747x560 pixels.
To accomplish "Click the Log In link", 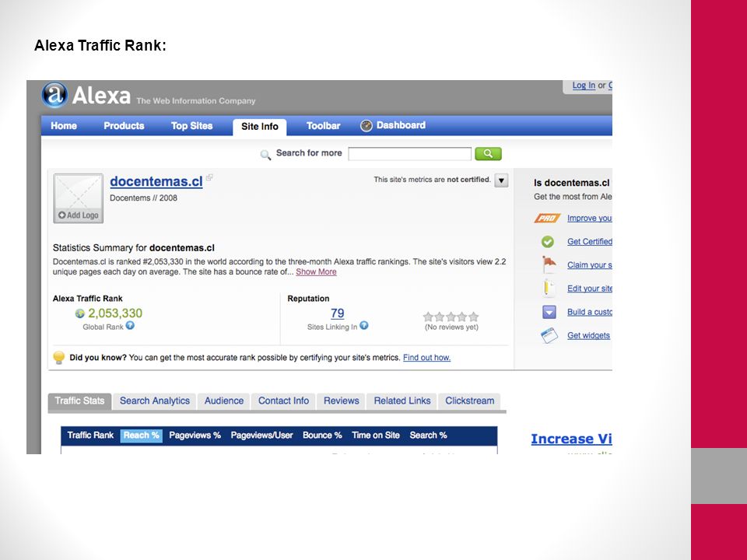I will [x=584, y=86].
